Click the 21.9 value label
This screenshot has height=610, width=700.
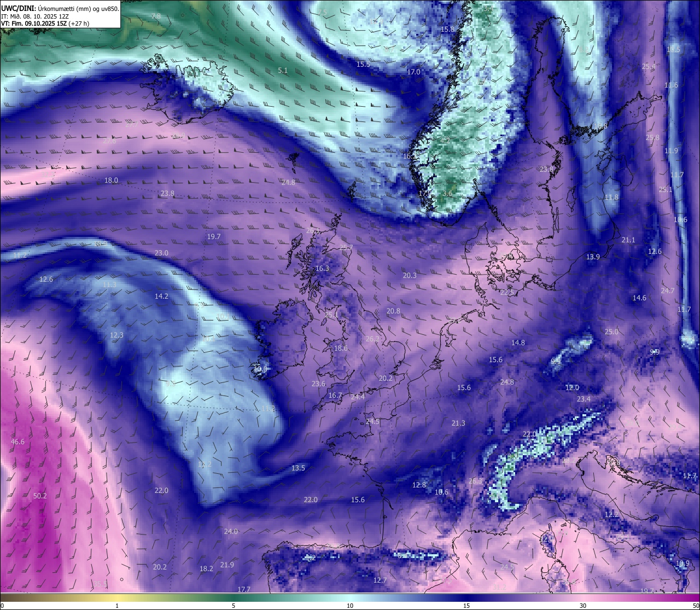[x=227, y=565]
